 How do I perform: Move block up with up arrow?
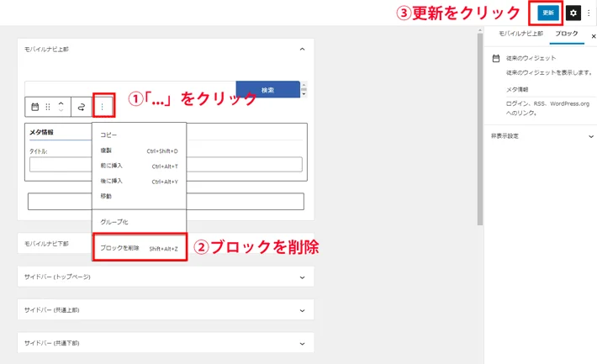coord(61,103)
